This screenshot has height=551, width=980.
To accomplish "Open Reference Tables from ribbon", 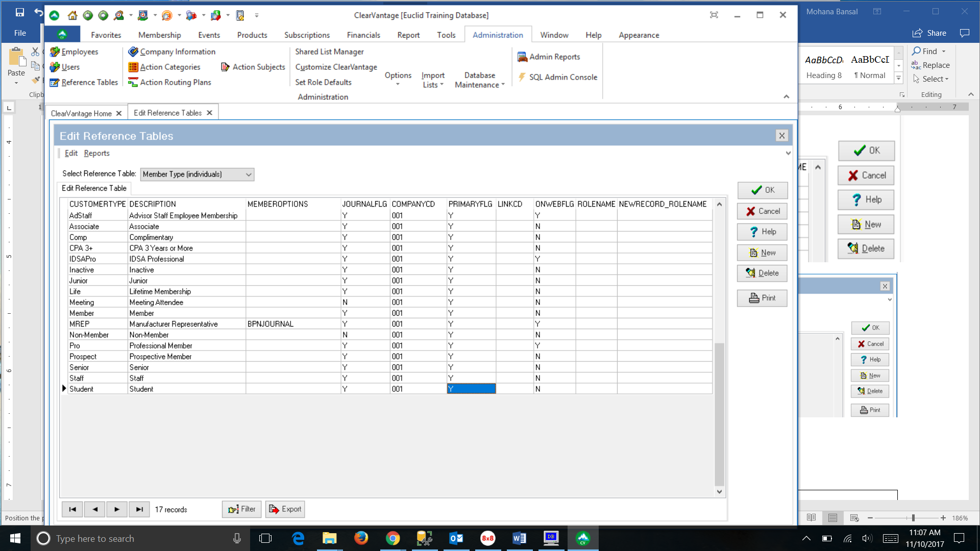I will pos(84,82).
